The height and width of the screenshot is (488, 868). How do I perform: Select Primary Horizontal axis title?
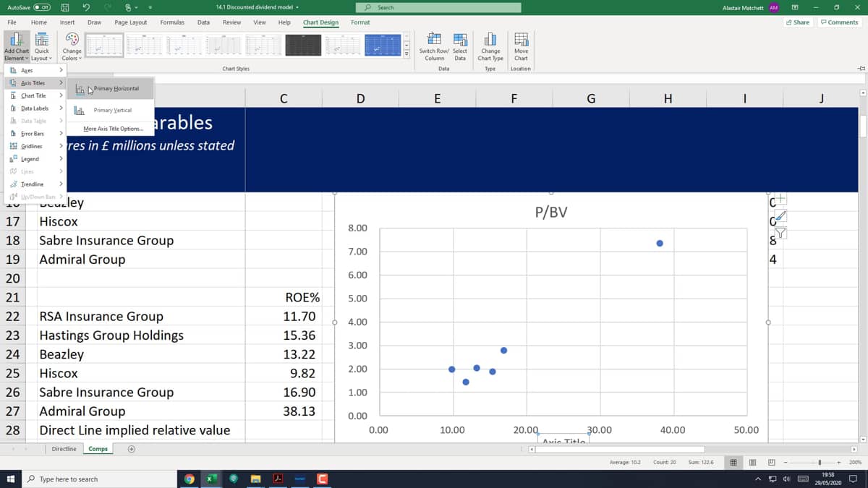(x=110, y=89)
